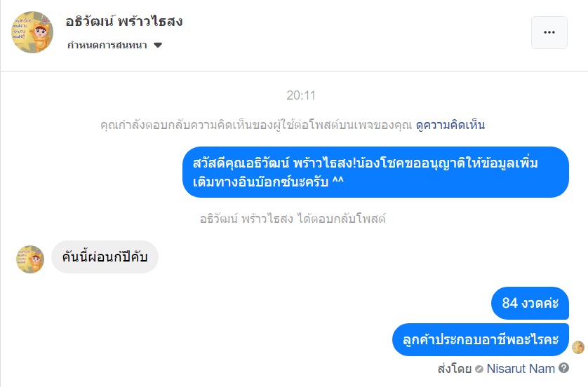Click the ส่งโดย label
This screenshot has height=387, width=588.
[453, 368]
